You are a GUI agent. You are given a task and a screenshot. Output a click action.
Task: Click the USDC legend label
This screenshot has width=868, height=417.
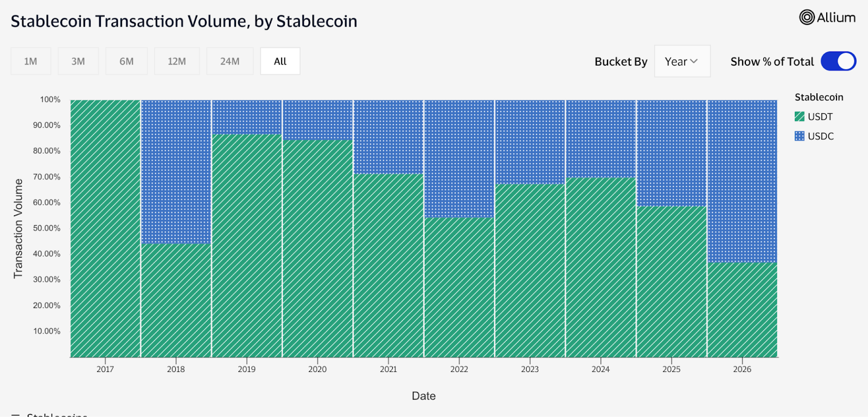[820, 136]
